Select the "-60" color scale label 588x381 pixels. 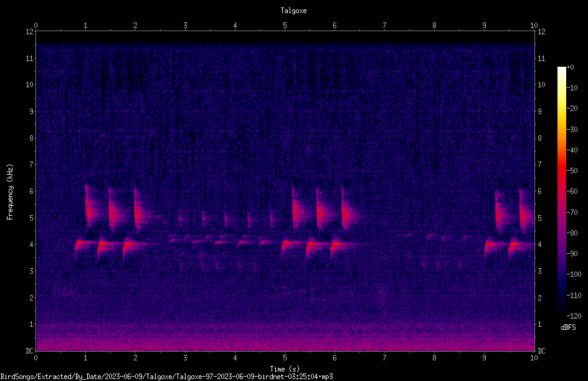click(572, 191)
